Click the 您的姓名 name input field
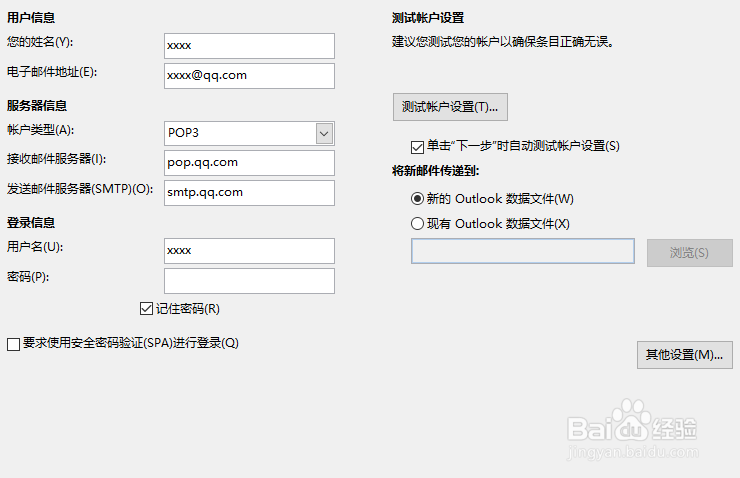740x478 pixels. coord(249,46)
